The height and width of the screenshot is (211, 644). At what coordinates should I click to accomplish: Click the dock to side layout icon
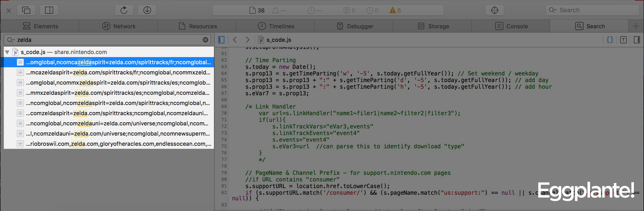pyautogui.click(x=49, y=10)
